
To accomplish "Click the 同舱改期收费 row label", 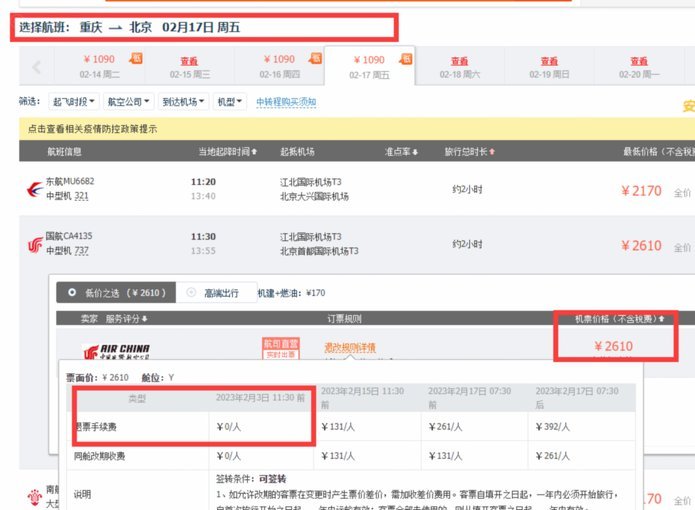I will (x=99, y=456).
